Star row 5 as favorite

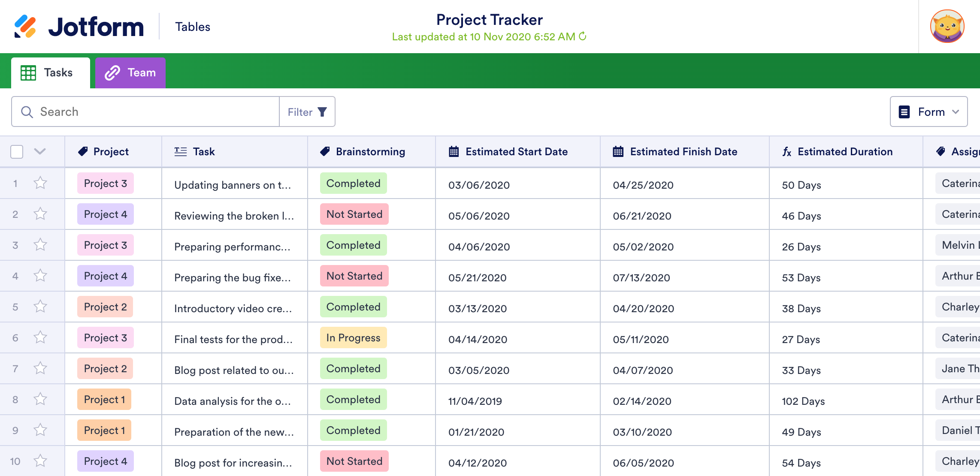(x=40, y=307)
